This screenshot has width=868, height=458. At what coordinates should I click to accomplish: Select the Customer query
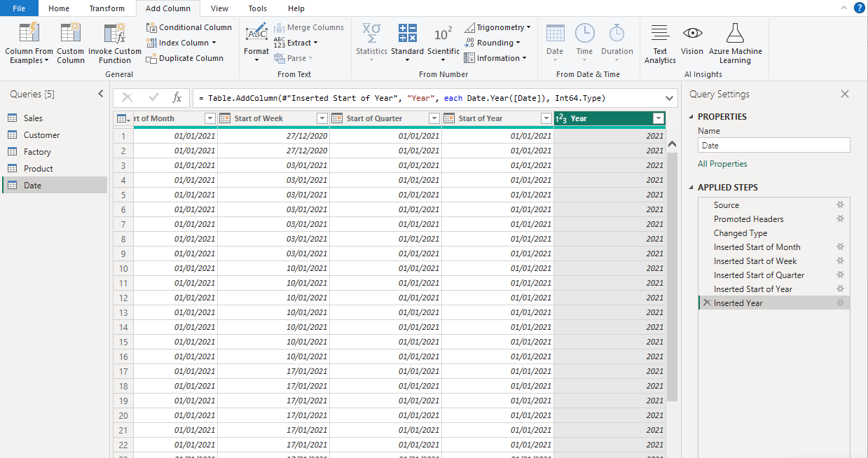click(55, 135)
